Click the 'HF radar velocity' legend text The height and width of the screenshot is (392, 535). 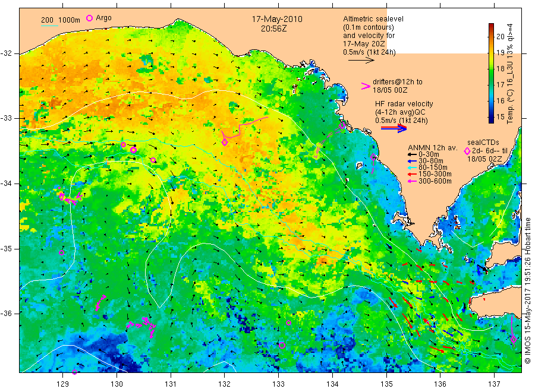pyautogui.click(x=404, y=104)
